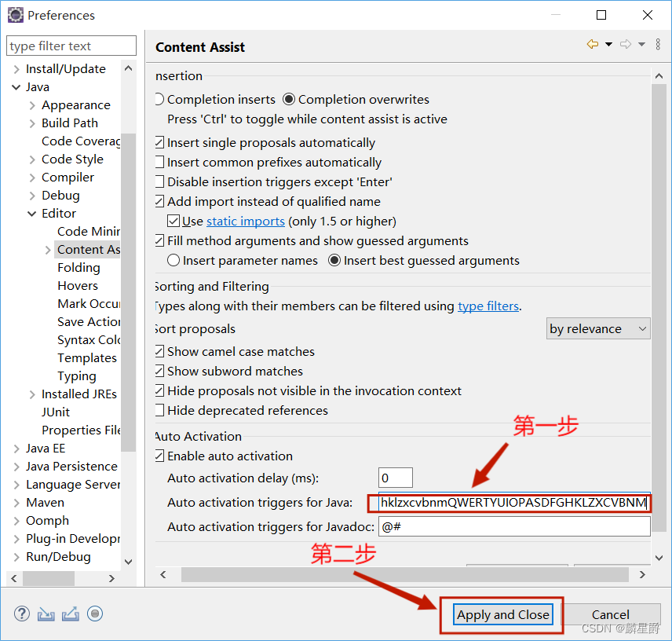Image resolution: width=672 pixels, height=641 pixels.
Task: Toggle Enable auto activation checkbox
Action: point(159,456)
